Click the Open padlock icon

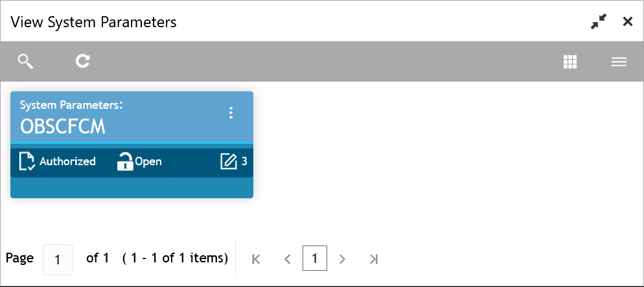125,161
